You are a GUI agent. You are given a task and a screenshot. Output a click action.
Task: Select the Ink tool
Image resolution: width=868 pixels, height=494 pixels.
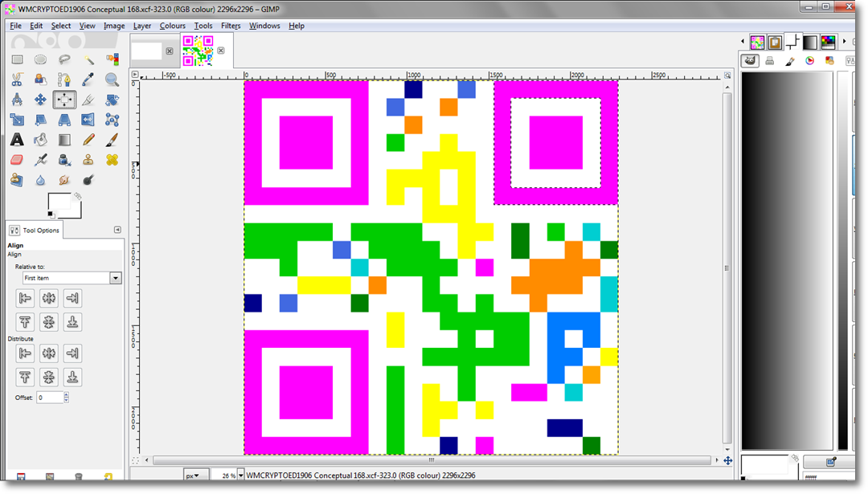[64, 160]
